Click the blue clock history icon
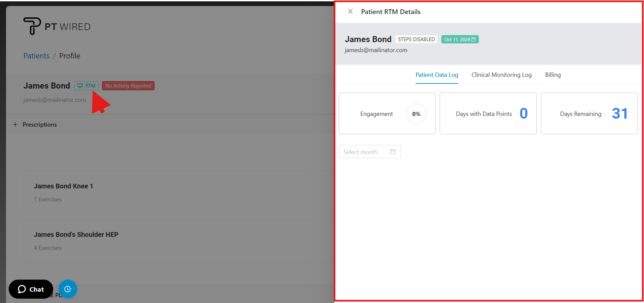The height and width of the screenshot is (303, 644). coord(68,289)
